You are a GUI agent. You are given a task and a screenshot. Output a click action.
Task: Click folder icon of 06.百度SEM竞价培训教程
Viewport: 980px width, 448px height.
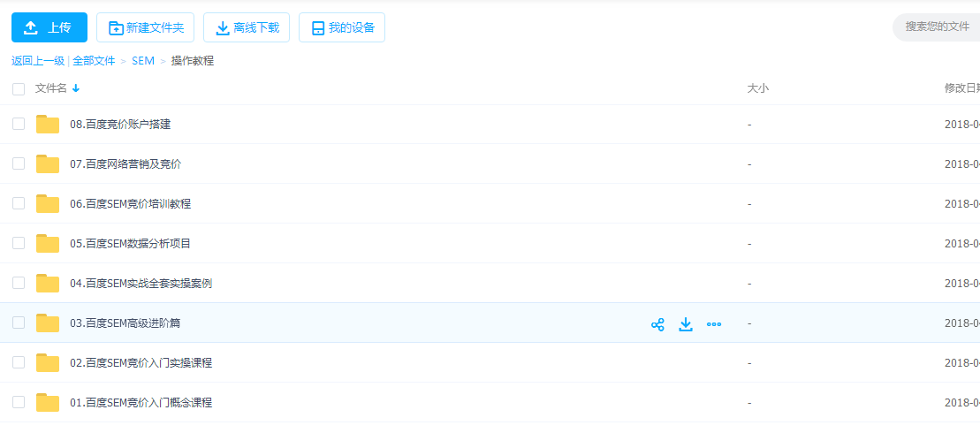pyautogui.click(x=48, y=204)
